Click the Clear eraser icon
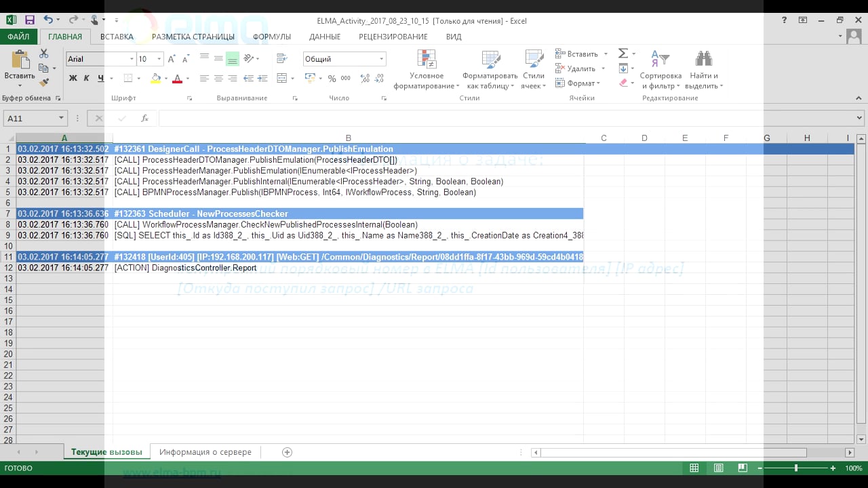 [623, 83]
